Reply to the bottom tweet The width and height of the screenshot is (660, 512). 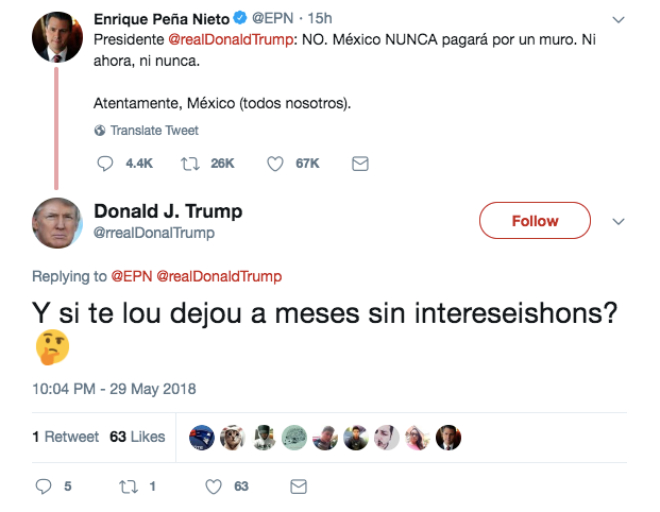43,487
